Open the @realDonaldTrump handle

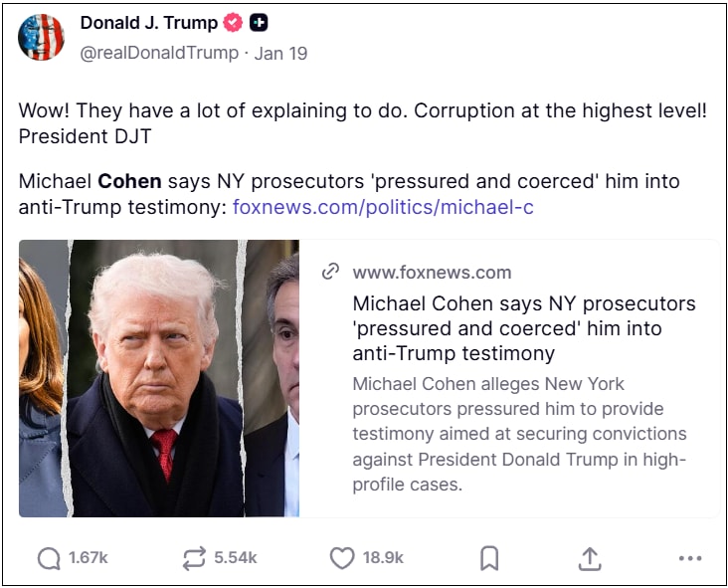click(159, 53)
